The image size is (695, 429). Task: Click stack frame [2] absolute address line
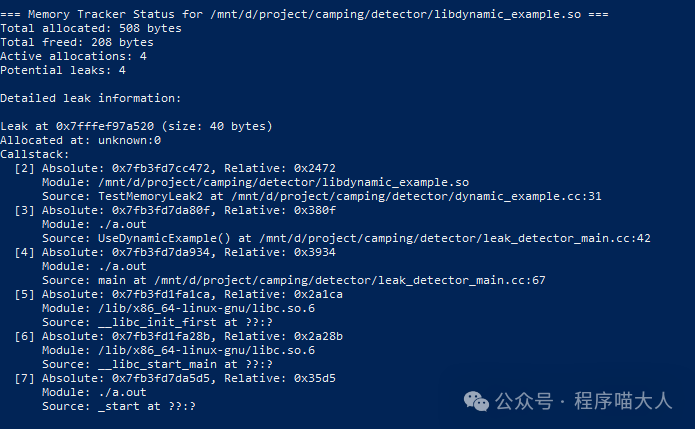click(x=190, y=169)
